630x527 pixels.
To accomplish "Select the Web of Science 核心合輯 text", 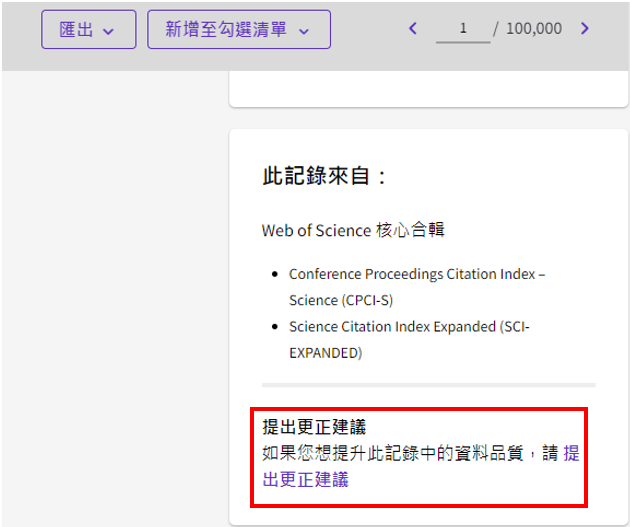I will click(x=353, y=230).
